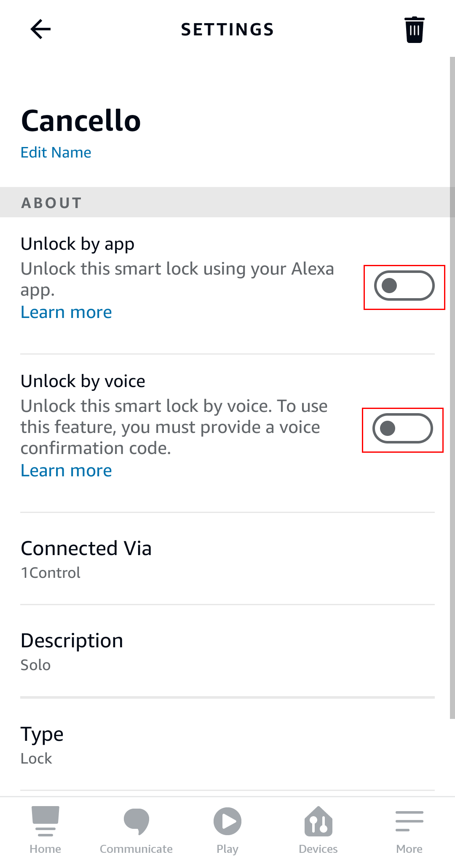Open the Communicate speech bubble icon
Viewport: 455px width, 868px height.
pos(136,821)
